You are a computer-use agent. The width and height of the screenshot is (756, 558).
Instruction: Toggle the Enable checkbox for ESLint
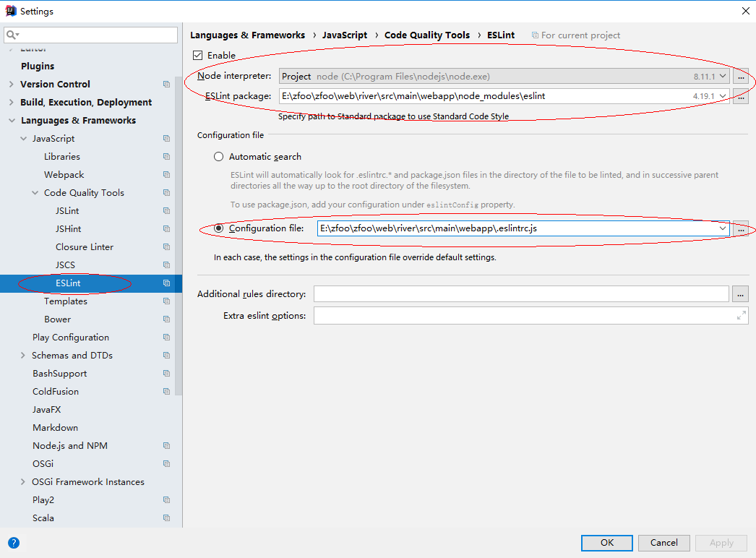(198, 56)
